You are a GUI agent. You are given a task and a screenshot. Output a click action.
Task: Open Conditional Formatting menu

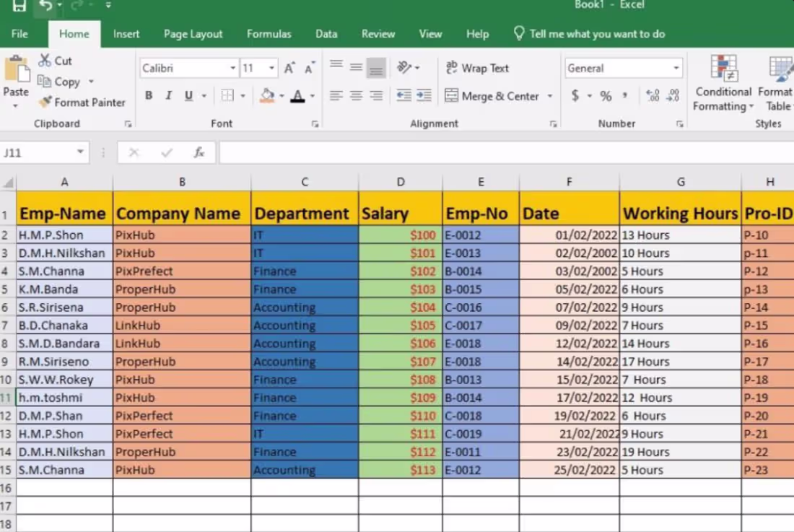(x=723, y=84)
